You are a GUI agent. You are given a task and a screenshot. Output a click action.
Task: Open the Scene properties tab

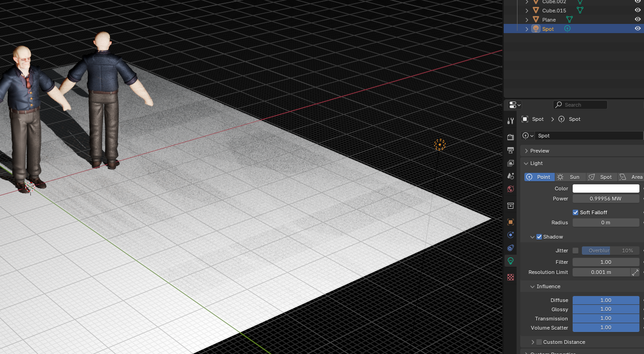[x=510, y=176]
